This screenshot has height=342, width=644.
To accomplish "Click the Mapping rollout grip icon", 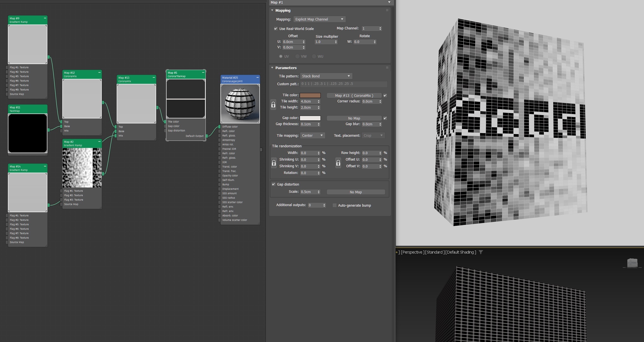I will click(387, 10).
